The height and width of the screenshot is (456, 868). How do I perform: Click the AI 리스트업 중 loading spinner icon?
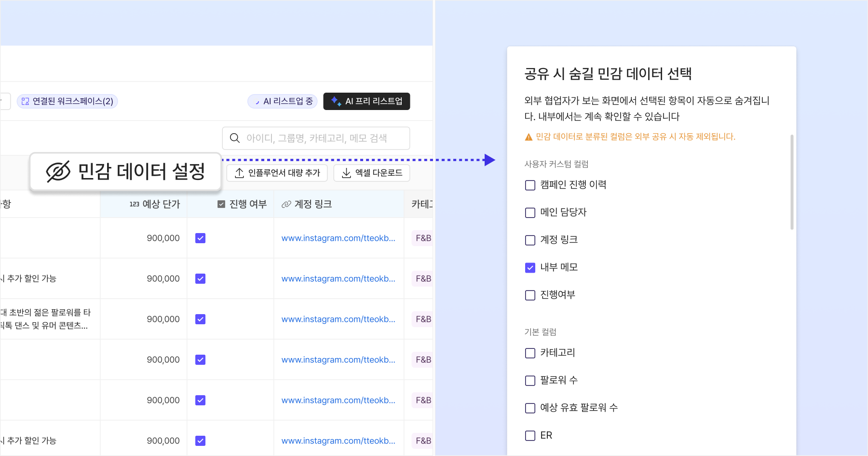pyautogui.click(x=257, y=101)
